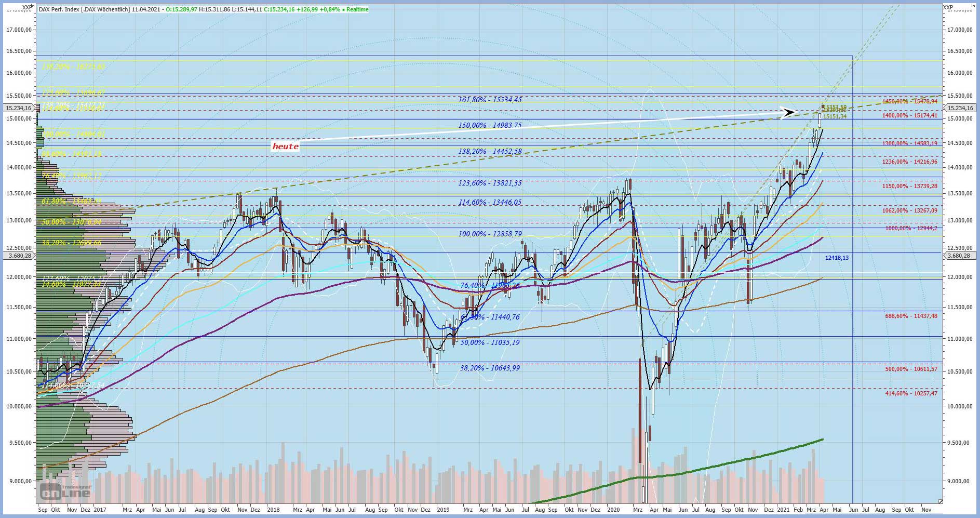Select Fibonacci label '161,80% - 15534,45'
Screen dimensions: 980x518
490,100
